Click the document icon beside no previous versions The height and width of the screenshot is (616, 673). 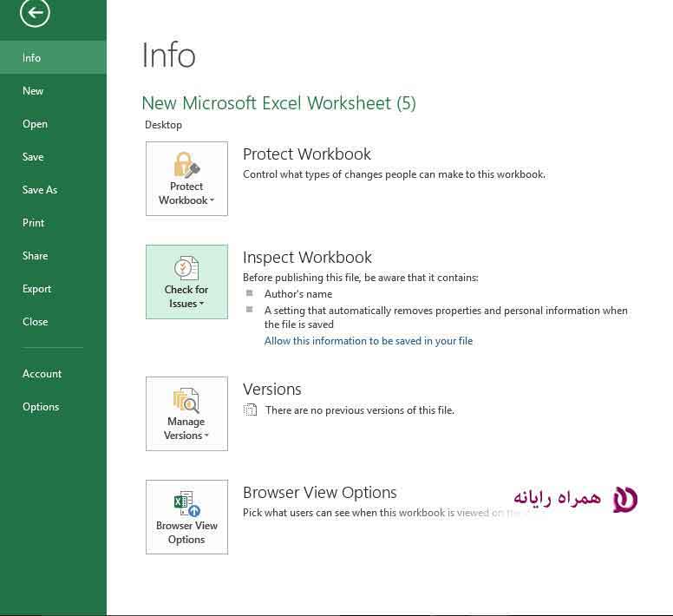pyautogui.click(x=251, y=410)
